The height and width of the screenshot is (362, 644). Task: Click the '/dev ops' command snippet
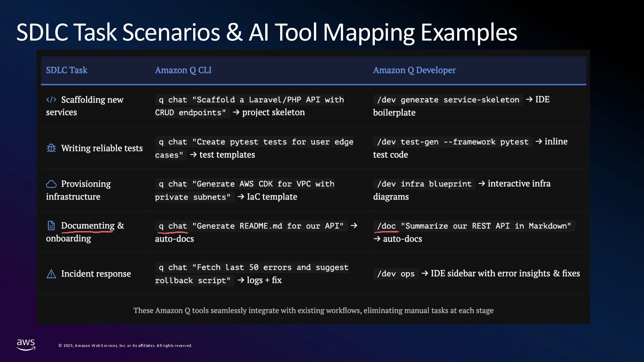click(x=396, y=274)
